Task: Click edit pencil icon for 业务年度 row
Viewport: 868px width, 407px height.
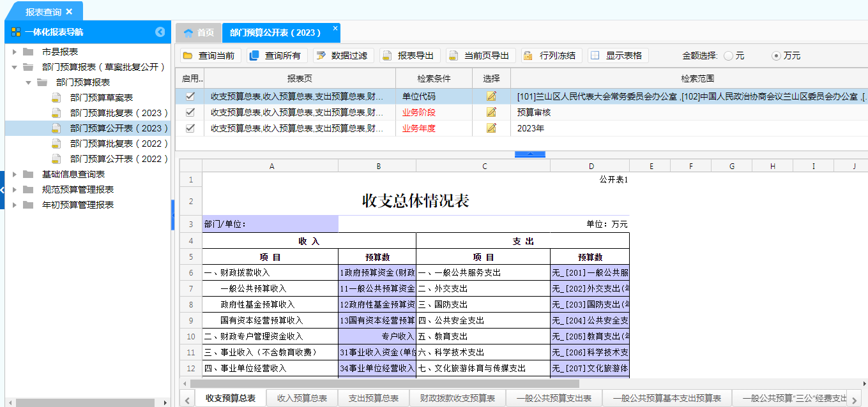Action: click(x=491, y=128)
